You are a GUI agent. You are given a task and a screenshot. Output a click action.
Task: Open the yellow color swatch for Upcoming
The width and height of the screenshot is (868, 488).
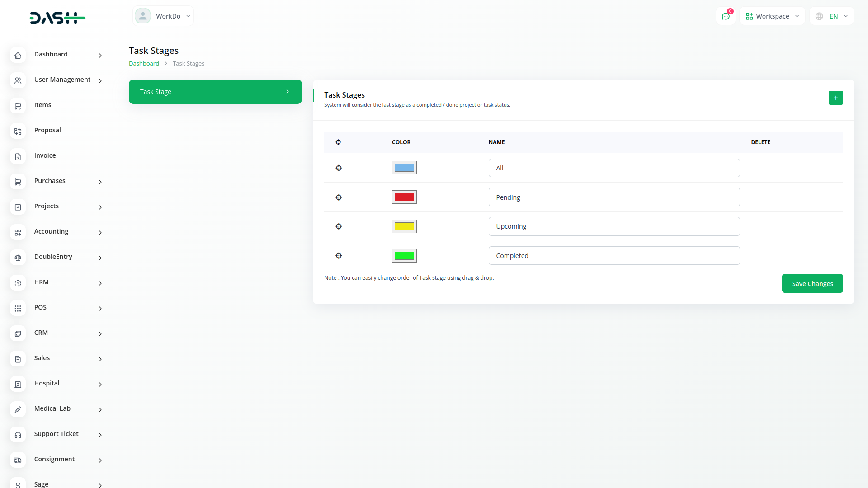[404, 226]
